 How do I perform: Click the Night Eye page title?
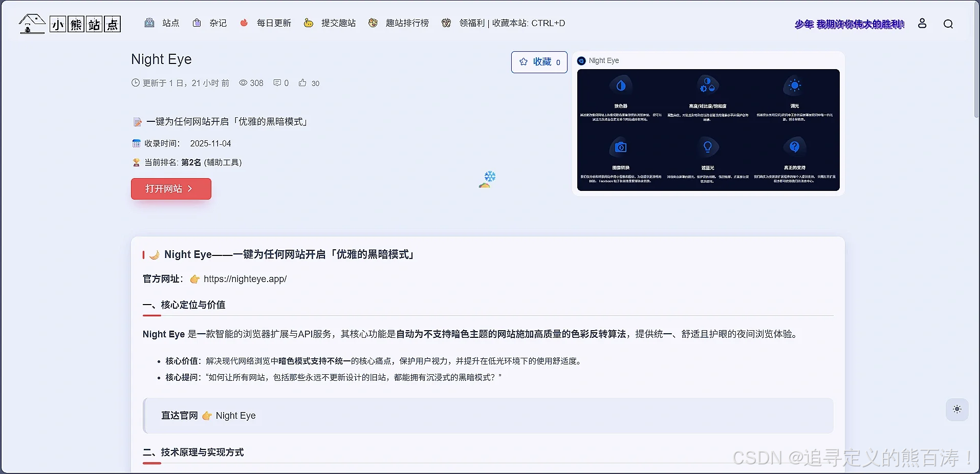(x=161, y=59)
